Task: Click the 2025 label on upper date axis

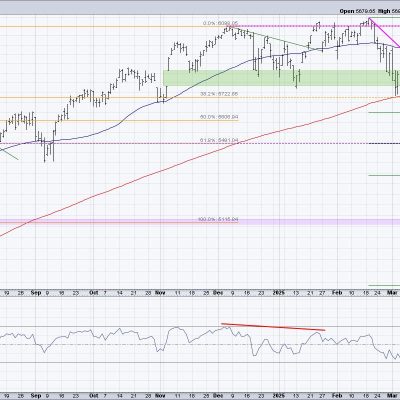Action: 279,293
